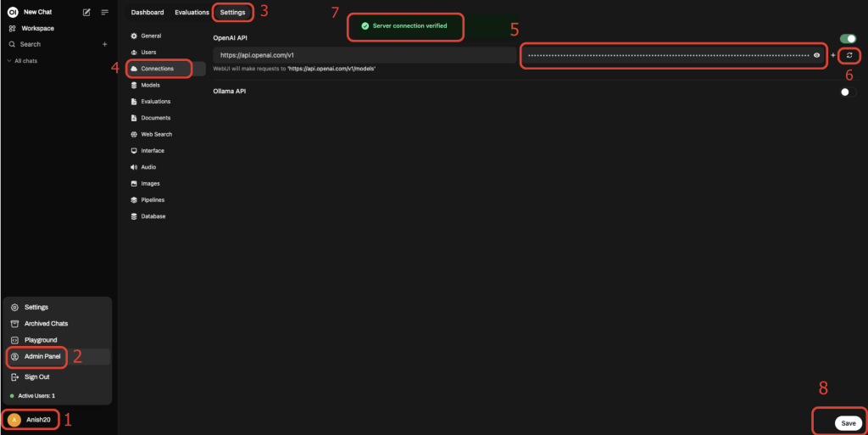Click the Search magnifier icon

pyautogui.click(x=12, y=44)
